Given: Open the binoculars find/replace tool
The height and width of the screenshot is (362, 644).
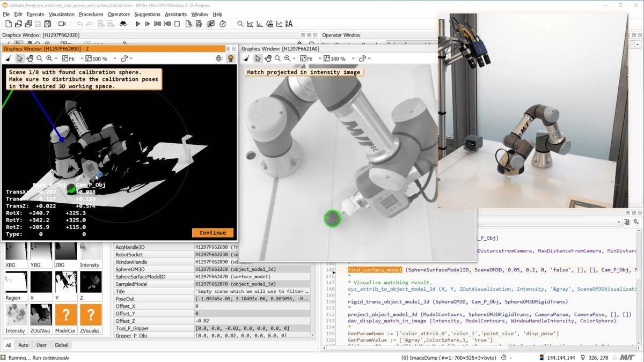Looking at the screenshot, I should coord(123,24).
